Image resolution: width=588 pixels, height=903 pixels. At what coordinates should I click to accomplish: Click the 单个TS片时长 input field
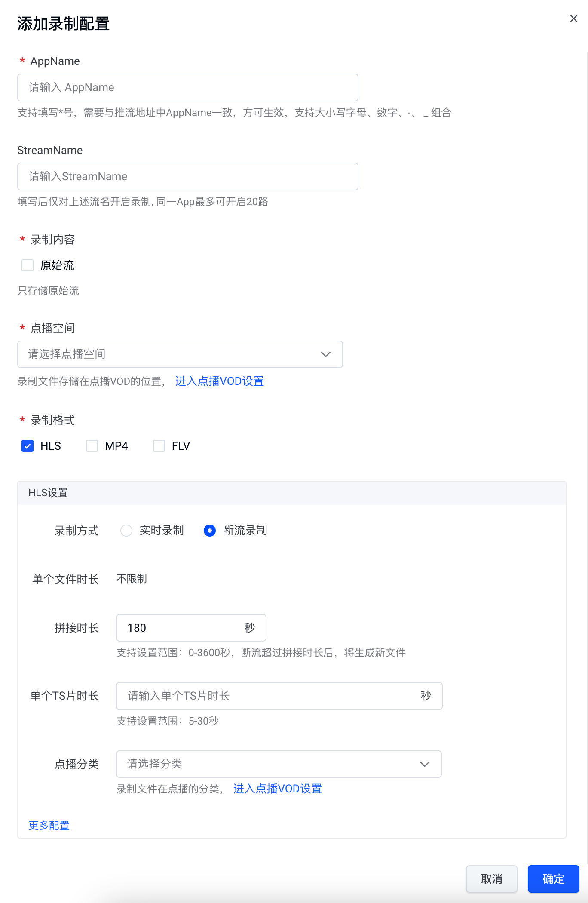pyautogui.click(x=271, y=696)
